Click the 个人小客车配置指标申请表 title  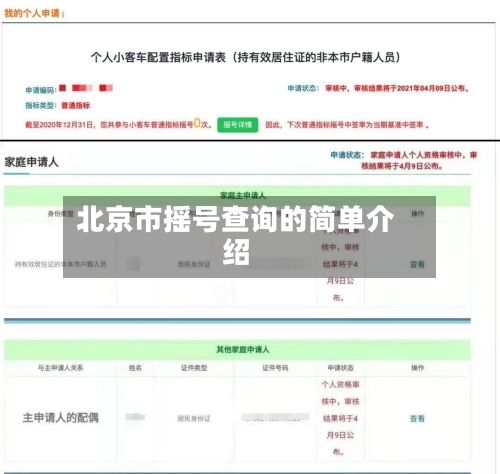(246, 57)
